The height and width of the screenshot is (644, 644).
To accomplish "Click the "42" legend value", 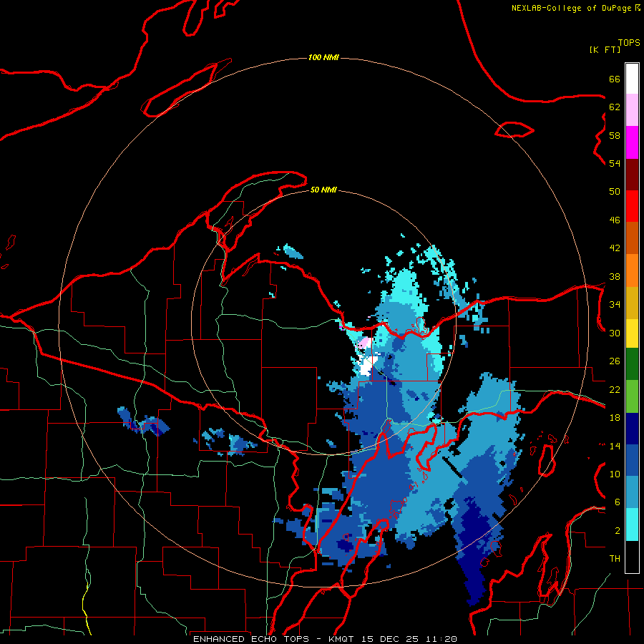I will tap(615, 248).
